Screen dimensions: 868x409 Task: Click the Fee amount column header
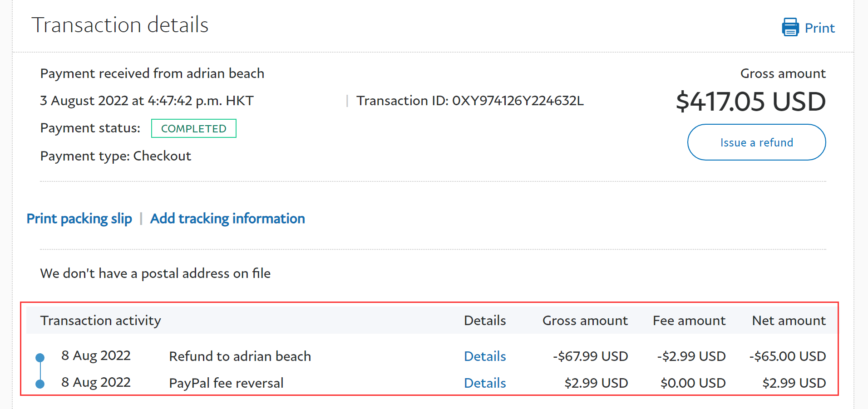click(x=689, y=321)
